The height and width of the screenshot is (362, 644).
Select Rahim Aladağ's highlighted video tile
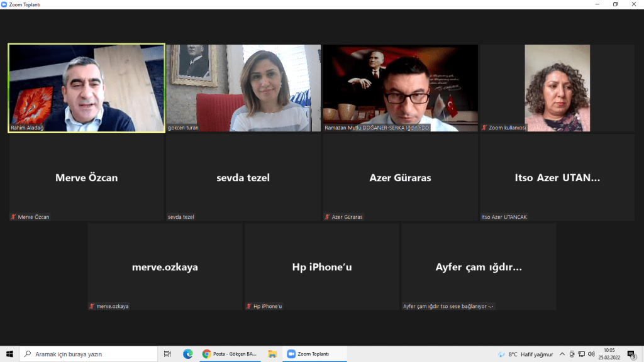[x=86, y=87]
